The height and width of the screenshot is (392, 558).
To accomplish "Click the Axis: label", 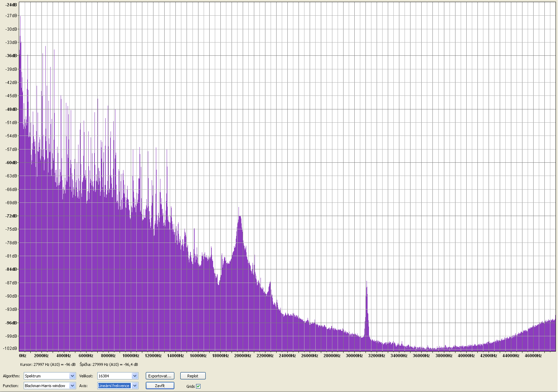I will (83, 386).
